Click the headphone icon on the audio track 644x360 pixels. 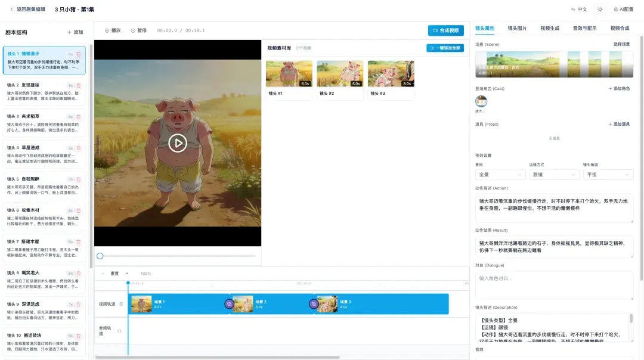[x=119, y=331]
